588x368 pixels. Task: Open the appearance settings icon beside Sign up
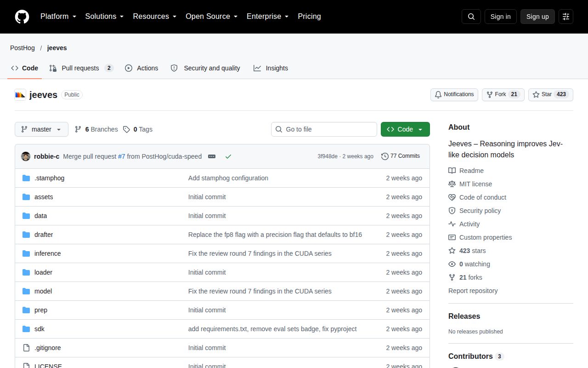tap(566, 17)
